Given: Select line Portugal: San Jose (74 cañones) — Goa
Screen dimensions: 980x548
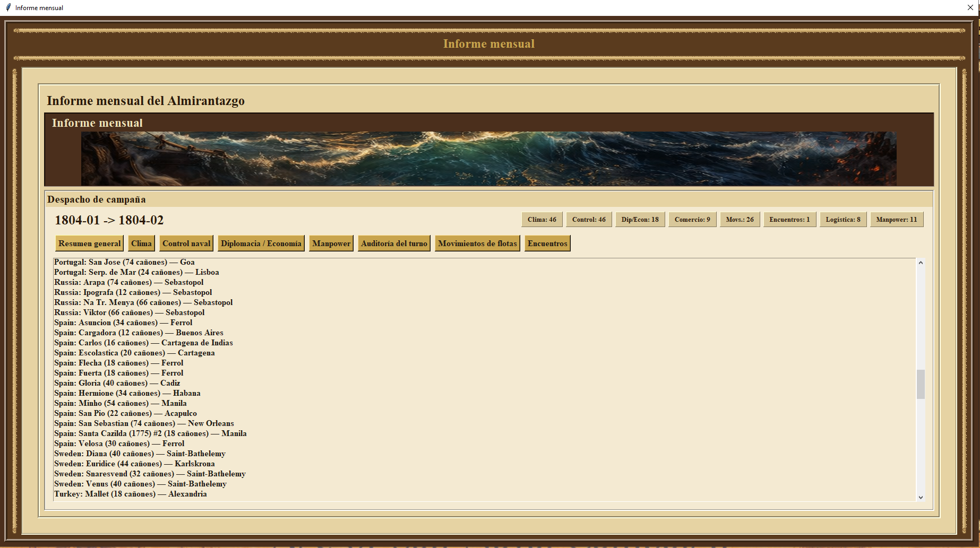Looking at the screenshot, I should click(124, 262).
